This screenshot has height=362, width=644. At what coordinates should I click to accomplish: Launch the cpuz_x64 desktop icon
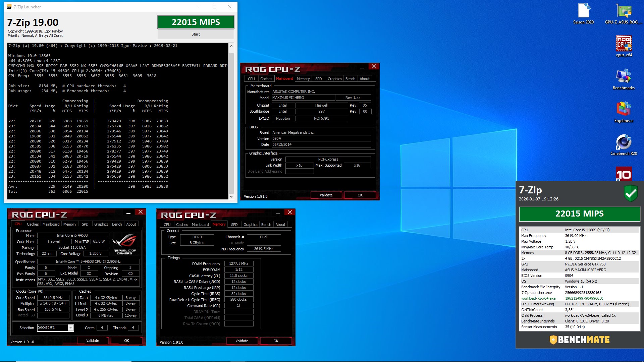[x=624, y=46]
